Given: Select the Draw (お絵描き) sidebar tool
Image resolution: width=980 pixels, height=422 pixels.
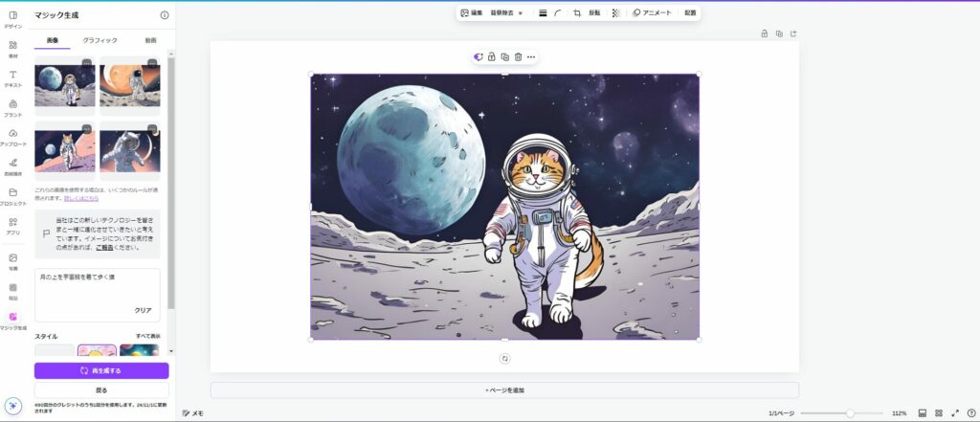Looking at the screenshot, I should pos(13,167).
